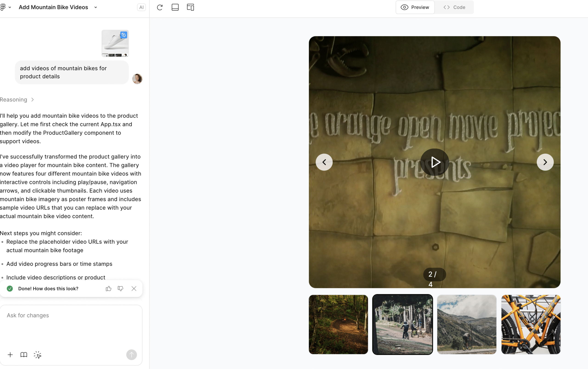Screen dimensions: 588x369
Task: Send the prompt with the up-arrow button
Action: click(132, 355)
